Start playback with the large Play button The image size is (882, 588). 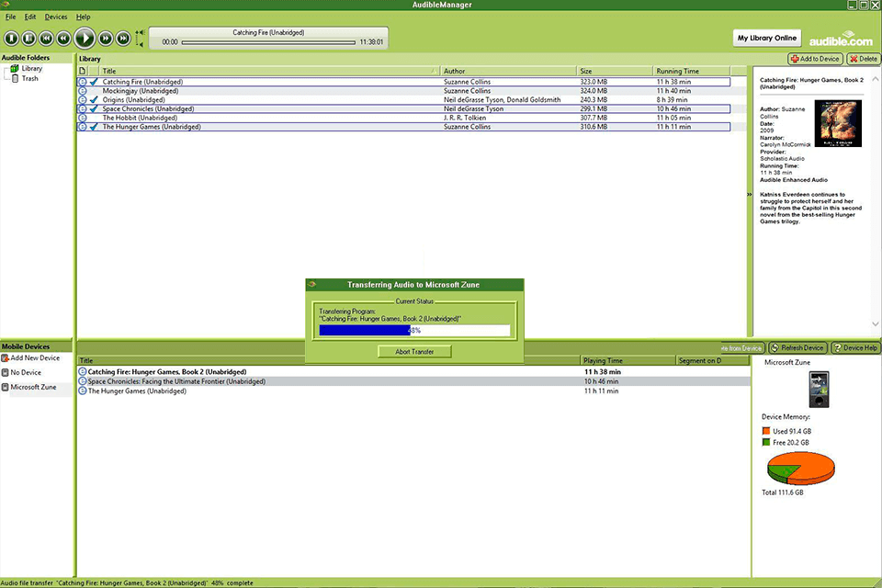click(x=85, y=39)
